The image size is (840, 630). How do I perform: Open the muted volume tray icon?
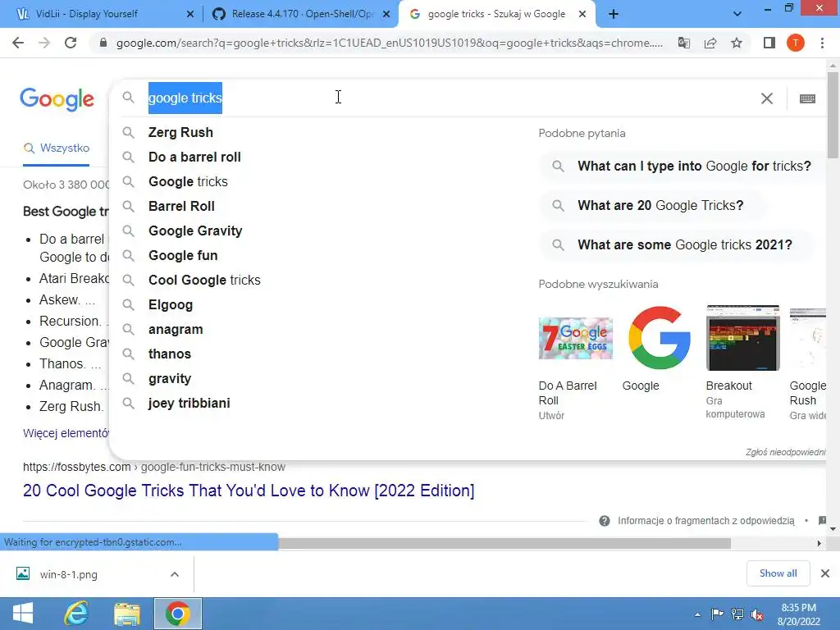click(757, 614)
